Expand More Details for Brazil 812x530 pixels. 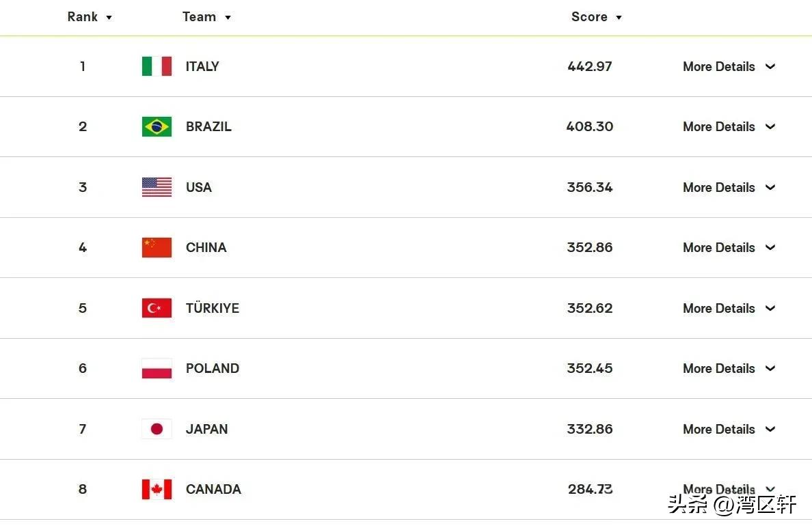(x=729, y=127)
